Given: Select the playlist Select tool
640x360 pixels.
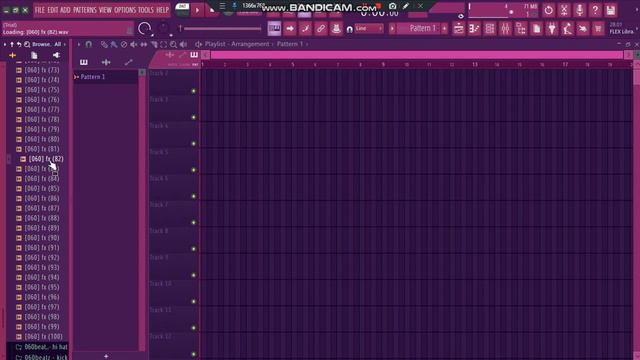Looking at the screenshot, I should pyautogui.click(x=164, y=44).
